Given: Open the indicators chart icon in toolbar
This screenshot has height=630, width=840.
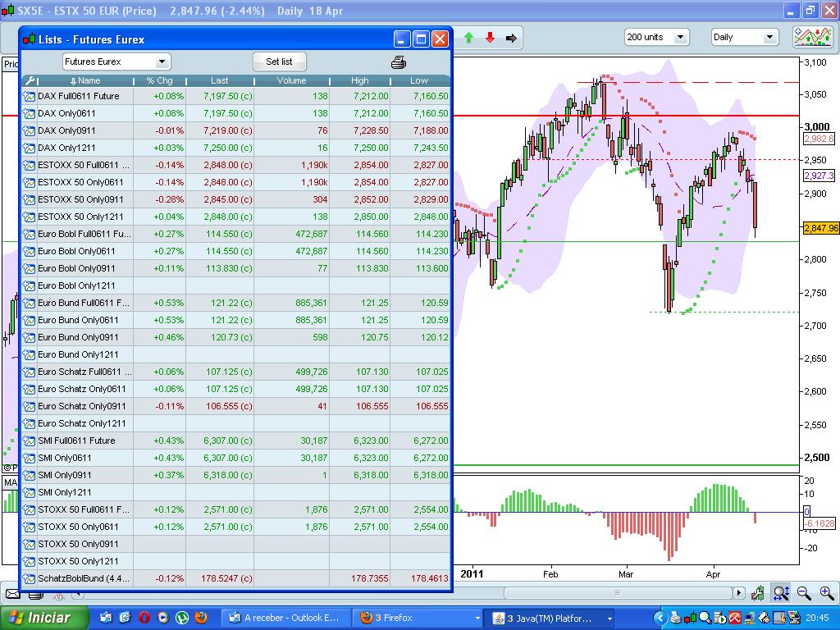Looking at the screenshot, I should click(813, 37).
